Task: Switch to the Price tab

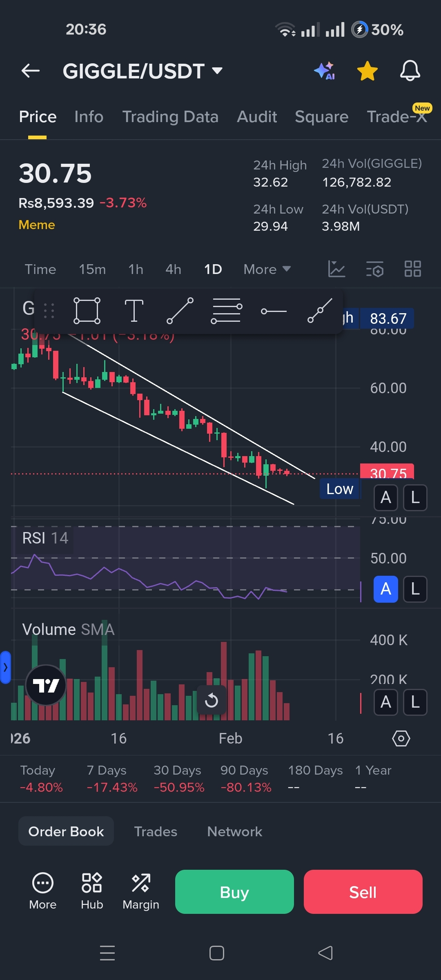Action: click(38, 117)
